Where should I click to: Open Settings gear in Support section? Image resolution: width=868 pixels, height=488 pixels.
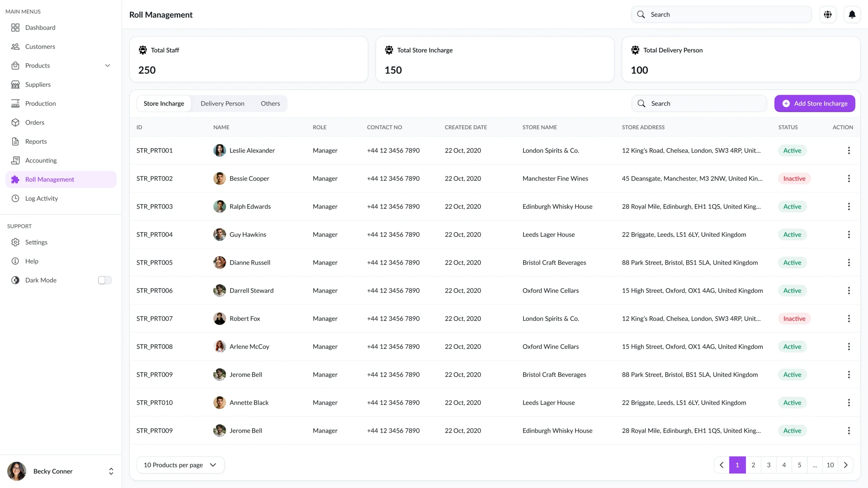point(15,242)
